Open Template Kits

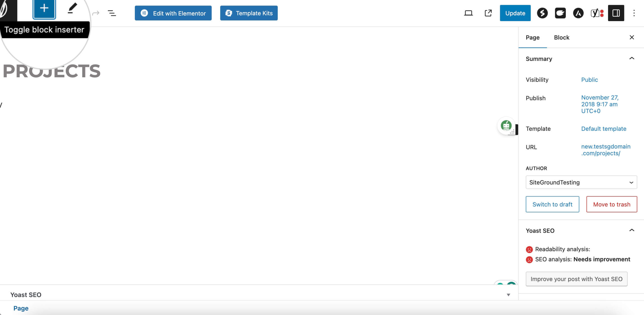click(x=249, y=13)
